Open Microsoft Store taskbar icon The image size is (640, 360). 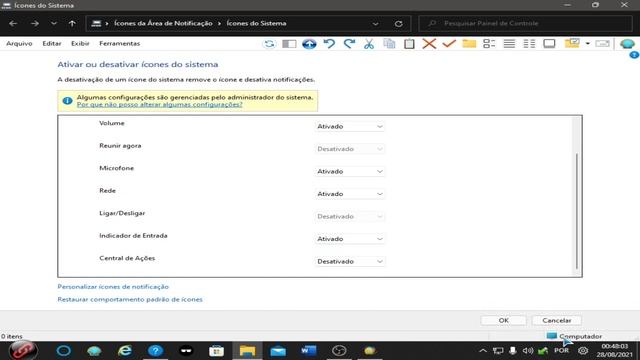pos(216,351)
